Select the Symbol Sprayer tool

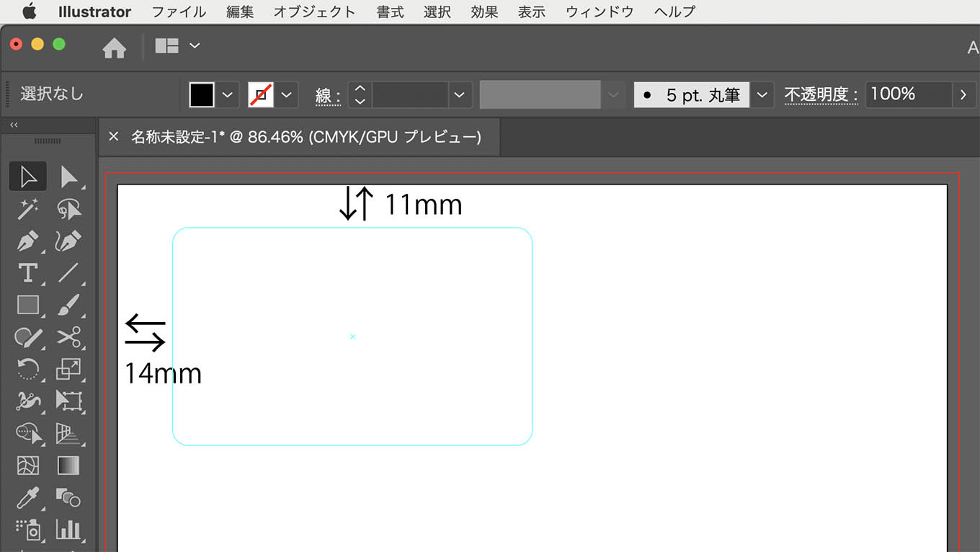pyautogui.click(x=28, y=530)
